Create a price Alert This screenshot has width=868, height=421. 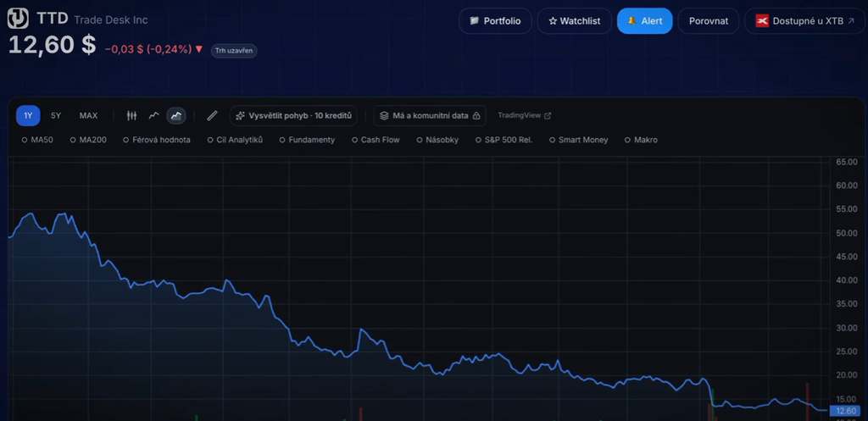pos(645,21)
